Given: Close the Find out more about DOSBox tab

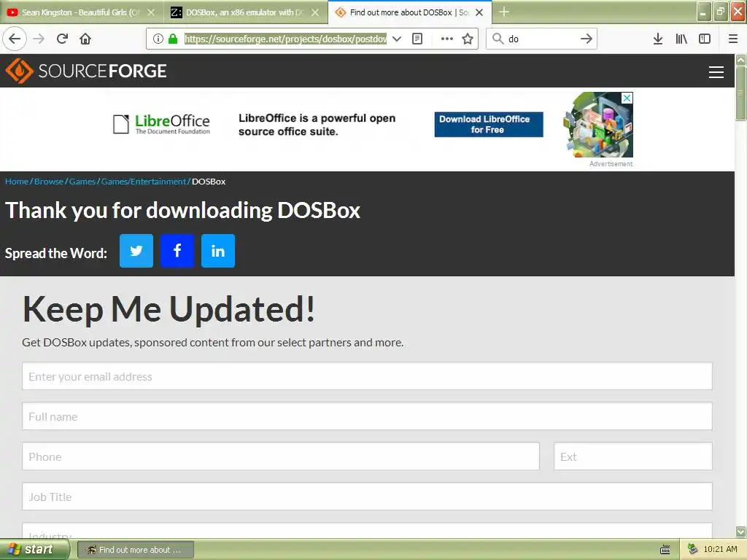Looking at the screenshot, I should coord(480,12).
